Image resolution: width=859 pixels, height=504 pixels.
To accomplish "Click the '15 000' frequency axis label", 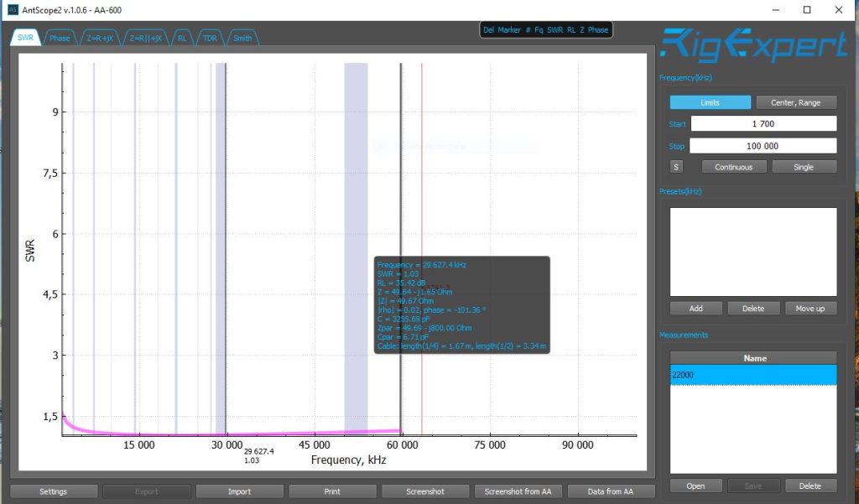I will coord(138,444).
